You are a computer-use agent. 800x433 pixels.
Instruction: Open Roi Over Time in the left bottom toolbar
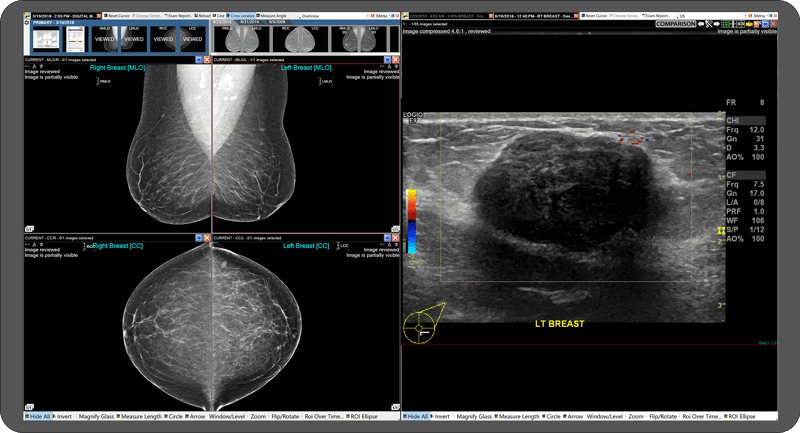pyautogui.click(x=323, y=417)
